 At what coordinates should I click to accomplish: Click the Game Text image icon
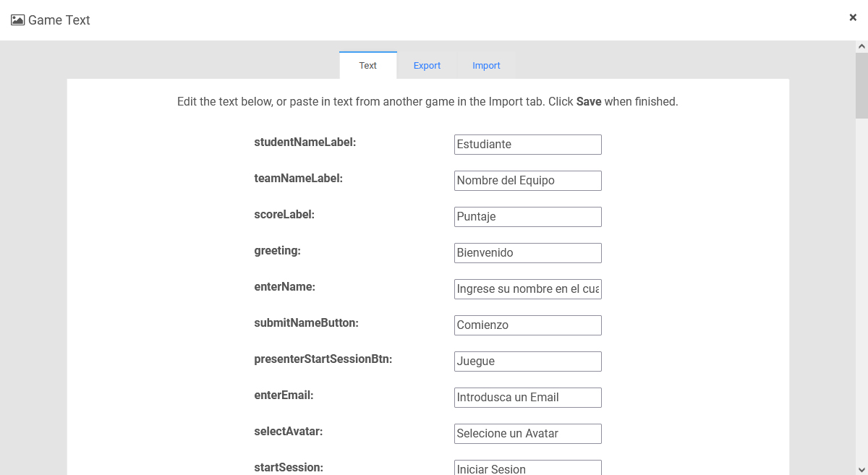coord(17,20)
